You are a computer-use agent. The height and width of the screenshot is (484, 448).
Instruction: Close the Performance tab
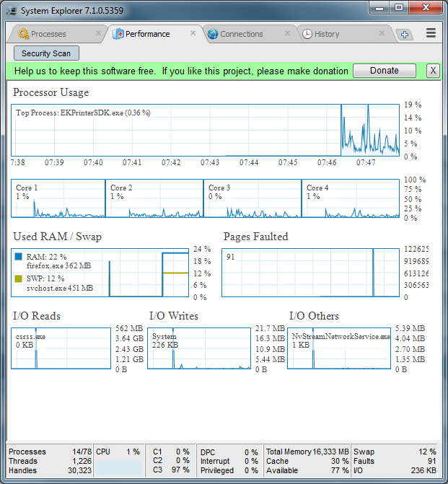(x=193, y=33)
